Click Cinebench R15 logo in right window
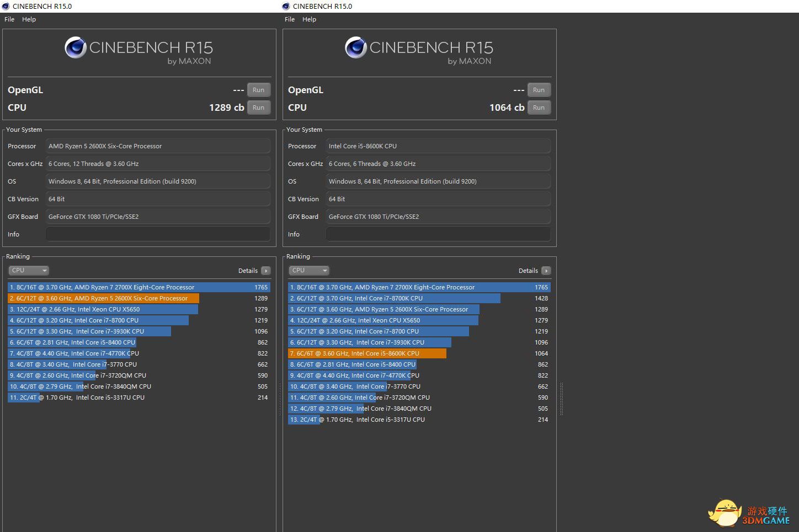This screenshot has height=532, width=799. pyautogui.click(x=419, y=51)
